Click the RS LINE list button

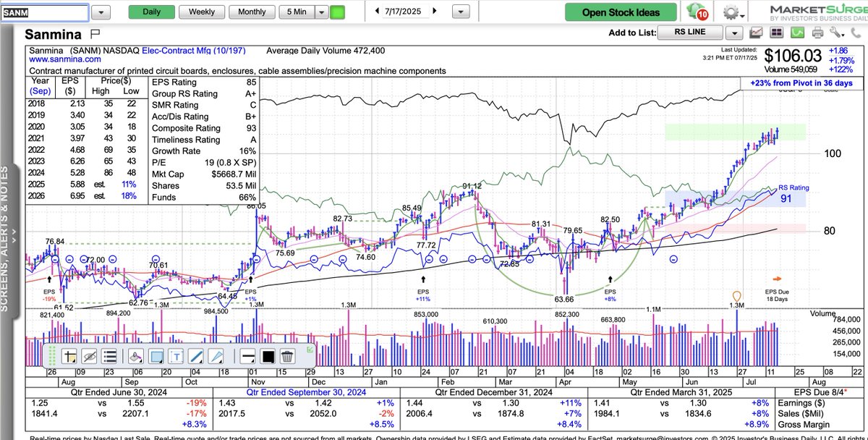click(x=691, y=32)
